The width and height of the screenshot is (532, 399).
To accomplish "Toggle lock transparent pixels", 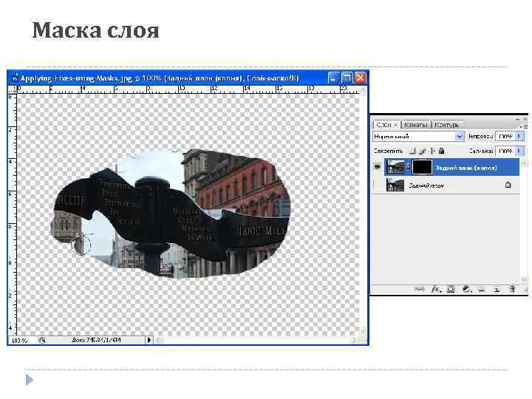I will coord(412,151).
